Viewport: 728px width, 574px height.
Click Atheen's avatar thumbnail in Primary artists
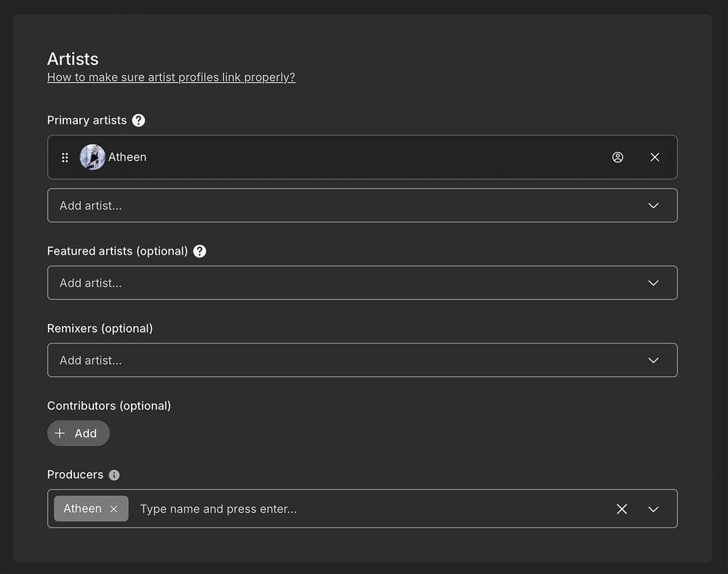(92, 157)
